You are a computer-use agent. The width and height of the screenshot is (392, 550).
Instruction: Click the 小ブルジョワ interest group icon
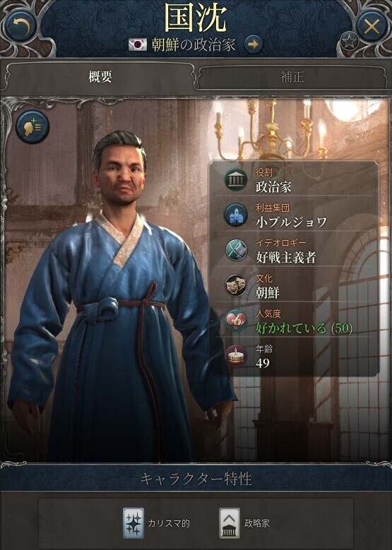click(236, 215)
